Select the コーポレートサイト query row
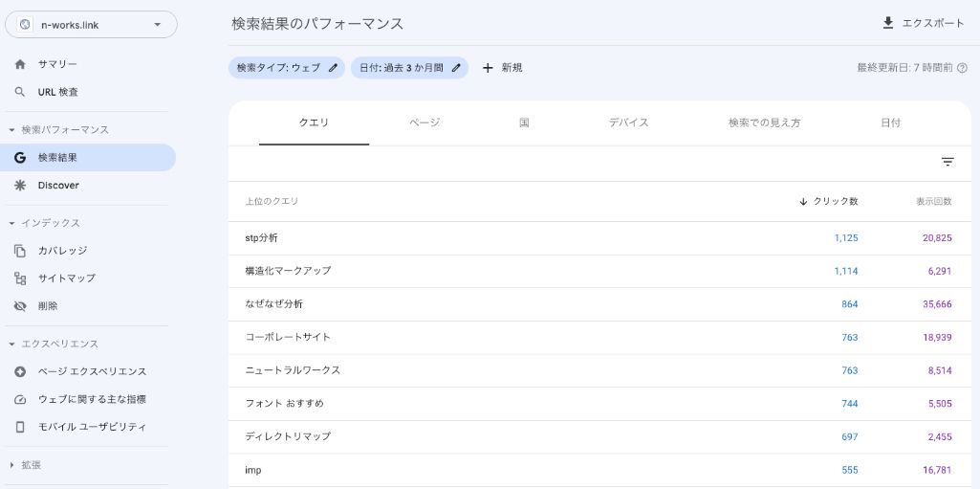980x489 pixels. tap(600, 337)
